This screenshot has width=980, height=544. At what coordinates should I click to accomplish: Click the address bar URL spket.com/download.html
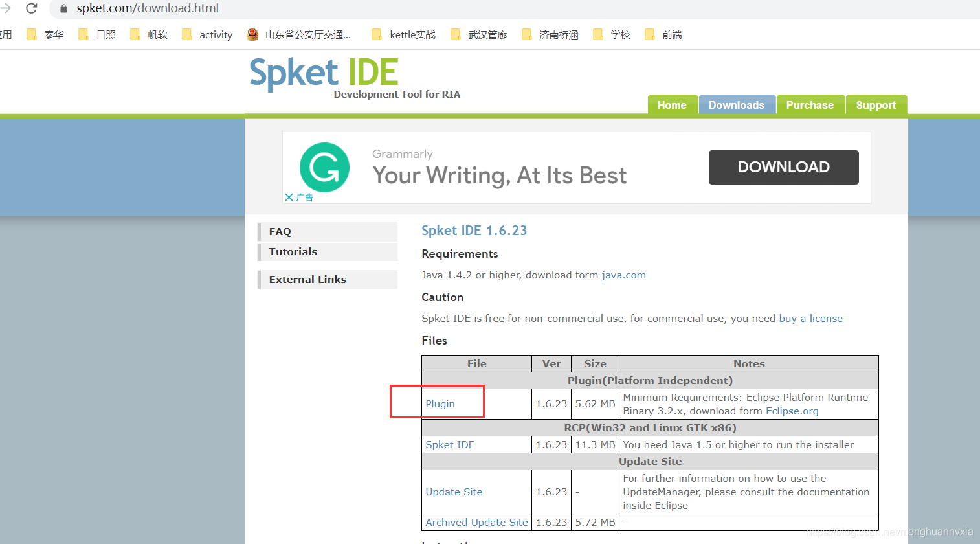[x=148, y=8]
